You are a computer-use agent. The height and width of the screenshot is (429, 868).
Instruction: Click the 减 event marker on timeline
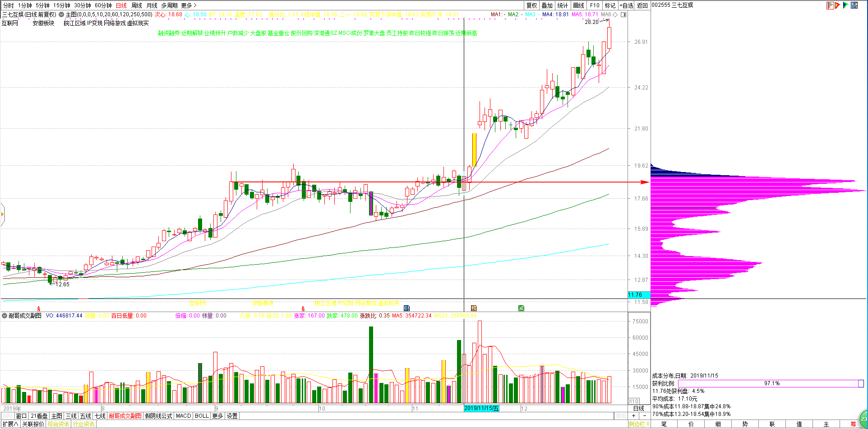pos(521,308)
